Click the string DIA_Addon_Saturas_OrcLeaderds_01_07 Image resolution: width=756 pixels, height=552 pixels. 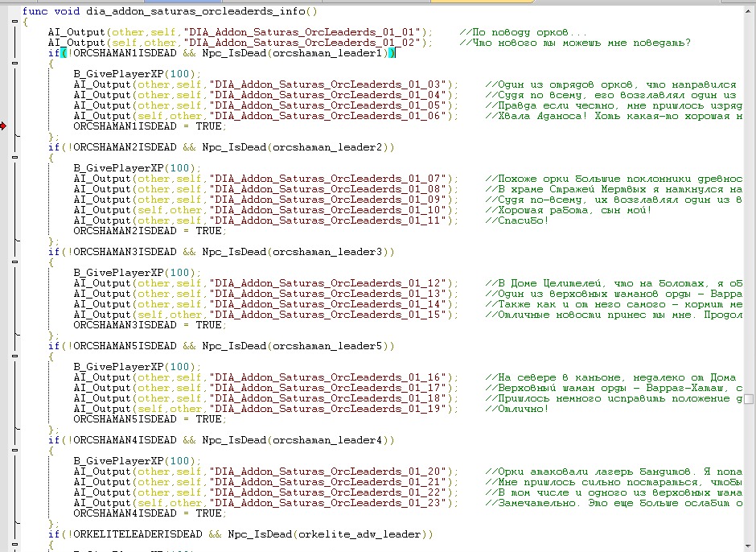click(327, 179)
